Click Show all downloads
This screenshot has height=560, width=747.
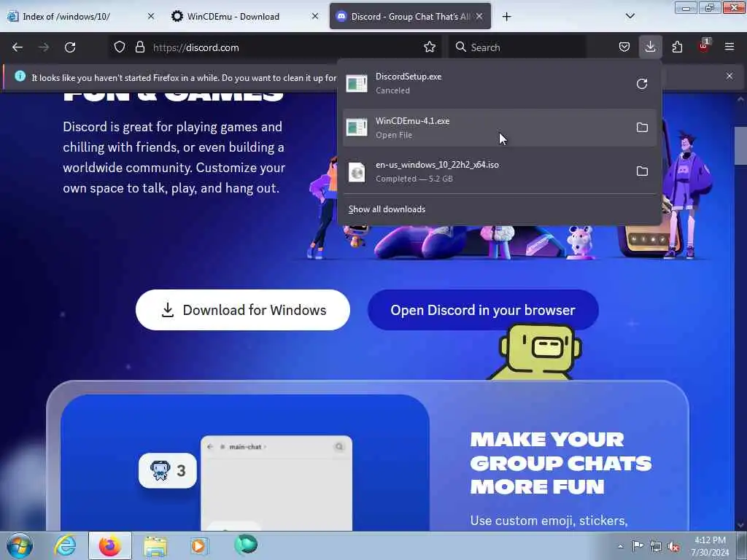click(387, 209)
